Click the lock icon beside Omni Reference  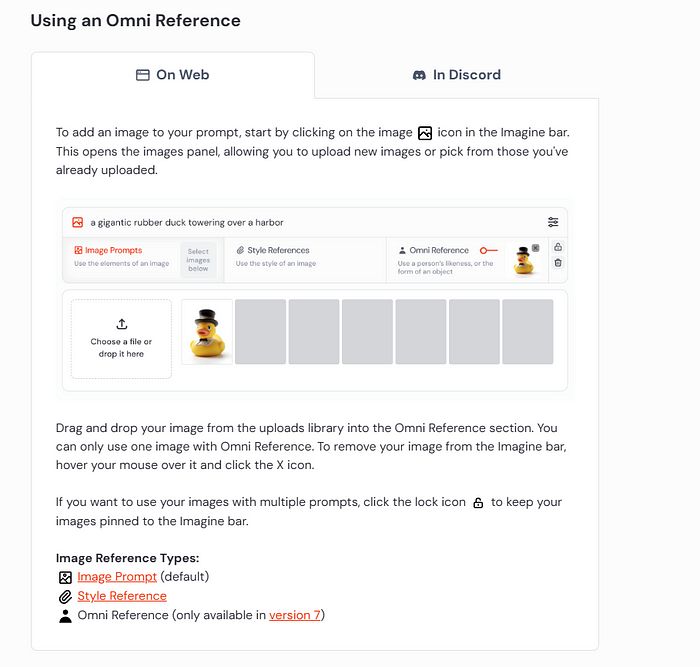click(x=558, y=247)
